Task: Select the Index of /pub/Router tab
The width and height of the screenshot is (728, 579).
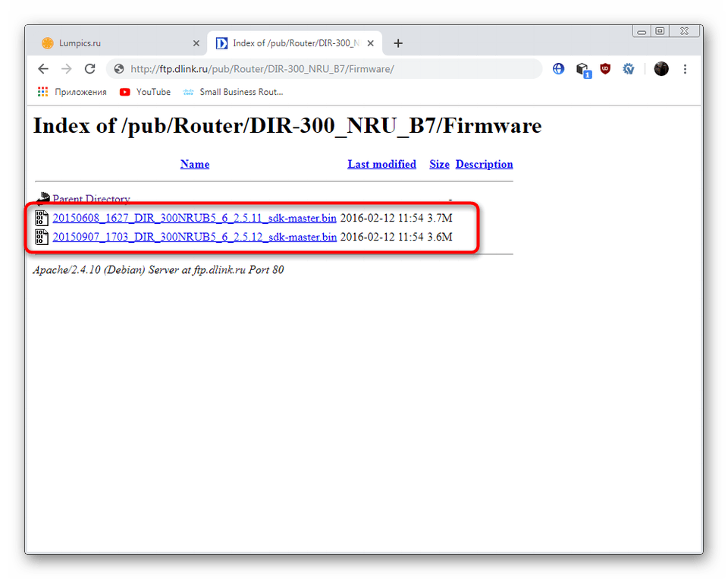Action: pos(294,43)
